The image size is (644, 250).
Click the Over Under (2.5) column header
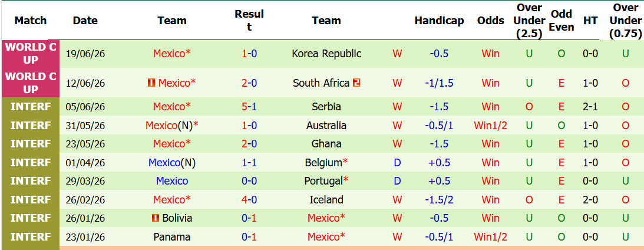click(x=529, y=21)
